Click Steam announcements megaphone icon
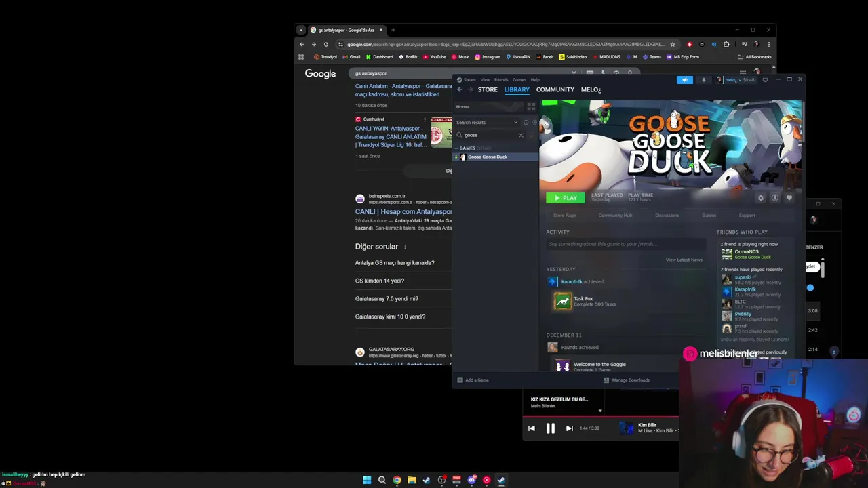Screen dimensions: 868x488 (684, 80)
